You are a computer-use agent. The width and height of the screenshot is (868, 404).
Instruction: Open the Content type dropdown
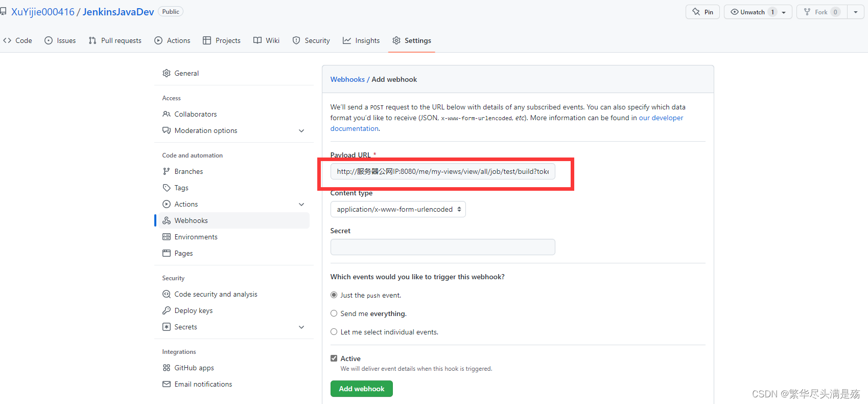[398, 209]
